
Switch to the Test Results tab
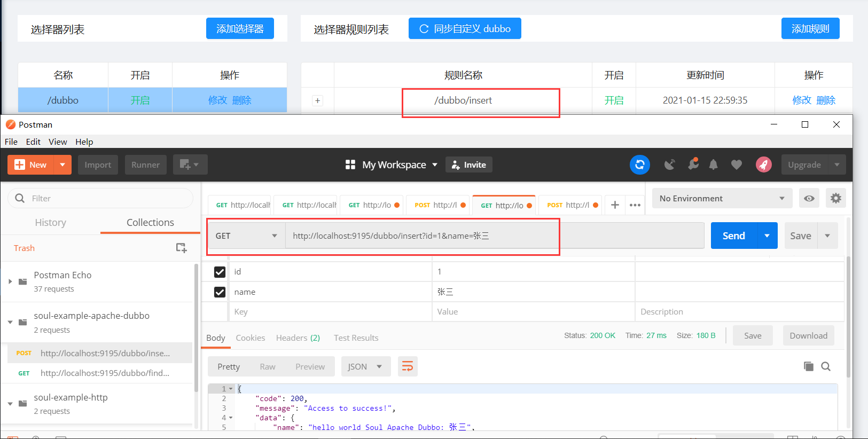pos(356,338)
